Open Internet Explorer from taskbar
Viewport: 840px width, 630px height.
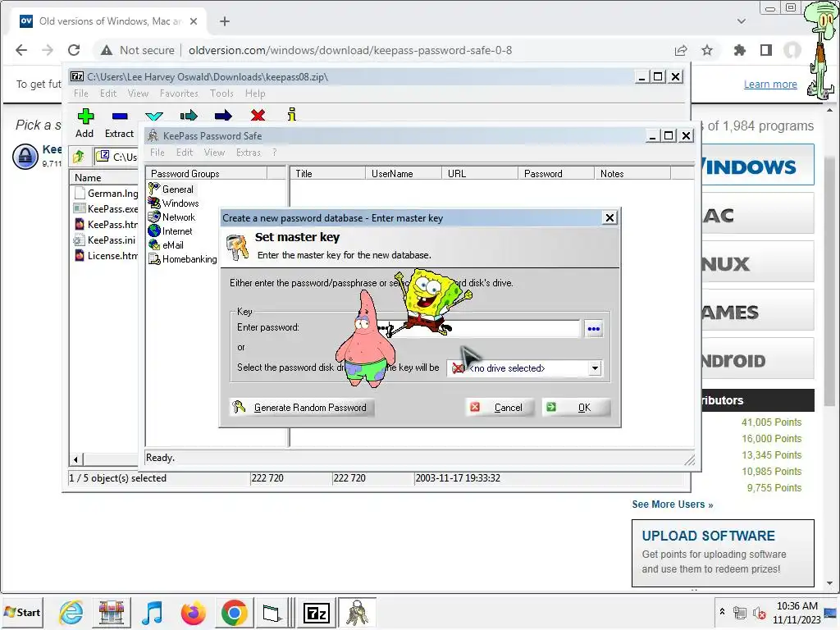click(71, 612)
